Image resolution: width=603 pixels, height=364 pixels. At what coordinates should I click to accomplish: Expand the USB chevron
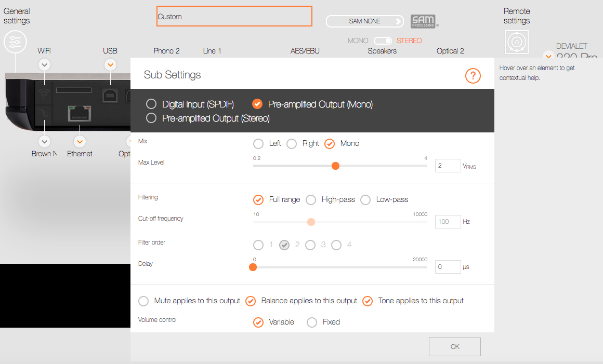click(x=110, y=65)
